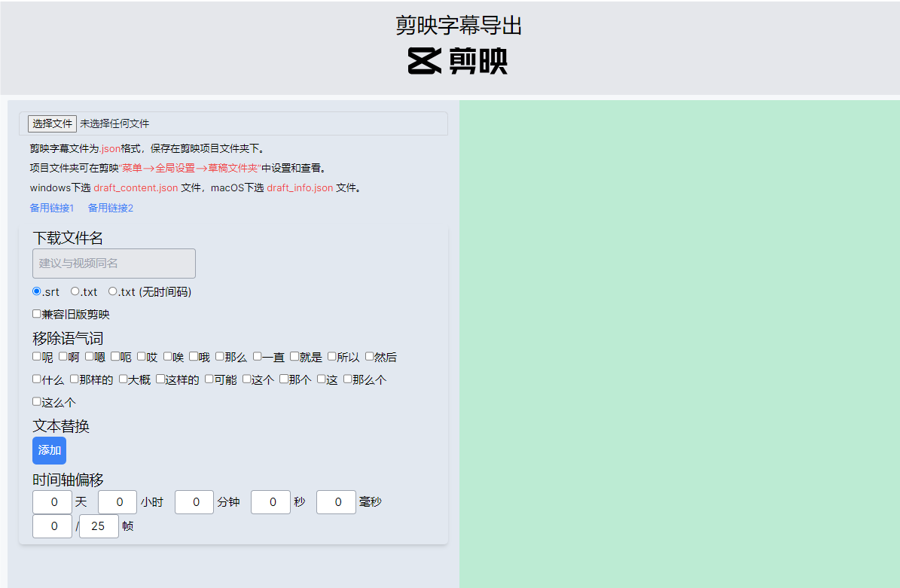Click the 小时 (hours) offset field
This screenshot has width=900, height=588.
coord(117,502)
